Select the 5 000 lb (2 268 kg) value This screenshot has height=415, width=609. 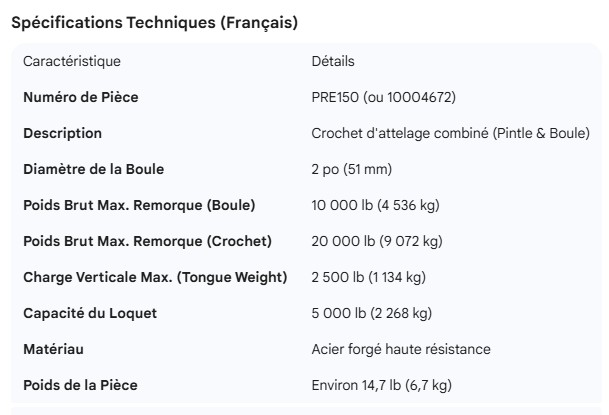[372, 313]
